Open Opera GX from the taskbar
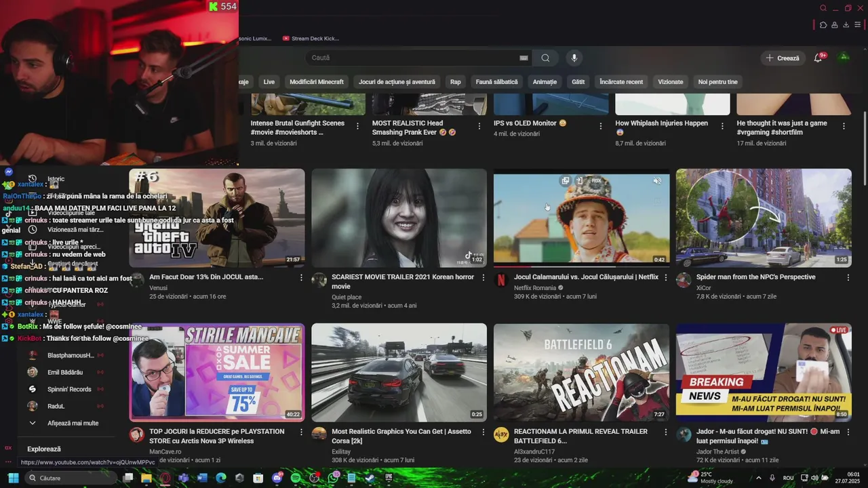Screen dimensions: 868x488 [165, 478]
